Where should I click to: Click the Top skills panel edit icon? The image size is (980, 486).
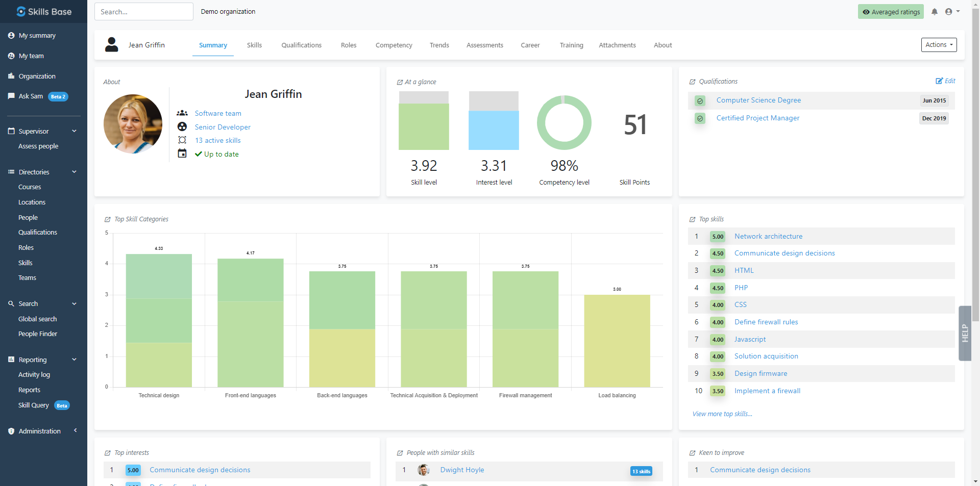tap(692, 219)
